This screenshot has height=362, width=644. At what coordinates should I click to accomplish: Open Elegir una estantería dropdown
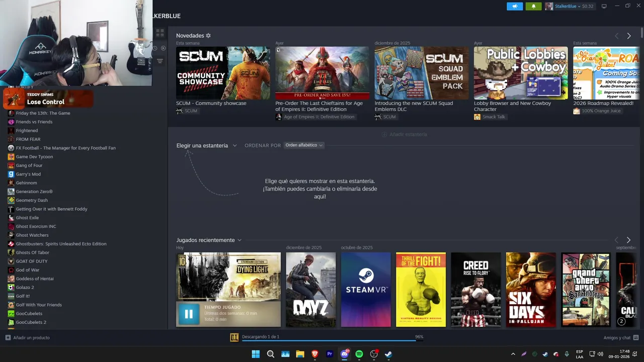tap(206, 145)
